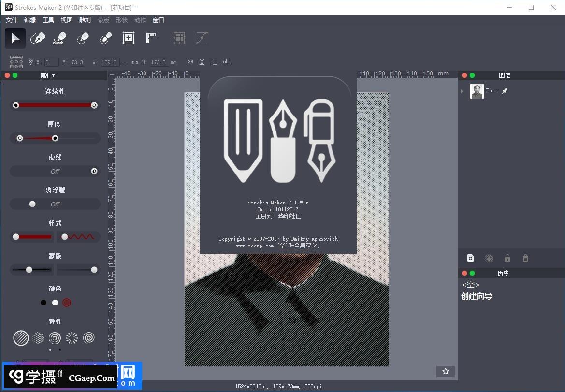This screenshot has width=565, height=392.
Task: Click the 创建向导 history entry
Action: click(x=477, y=296)
